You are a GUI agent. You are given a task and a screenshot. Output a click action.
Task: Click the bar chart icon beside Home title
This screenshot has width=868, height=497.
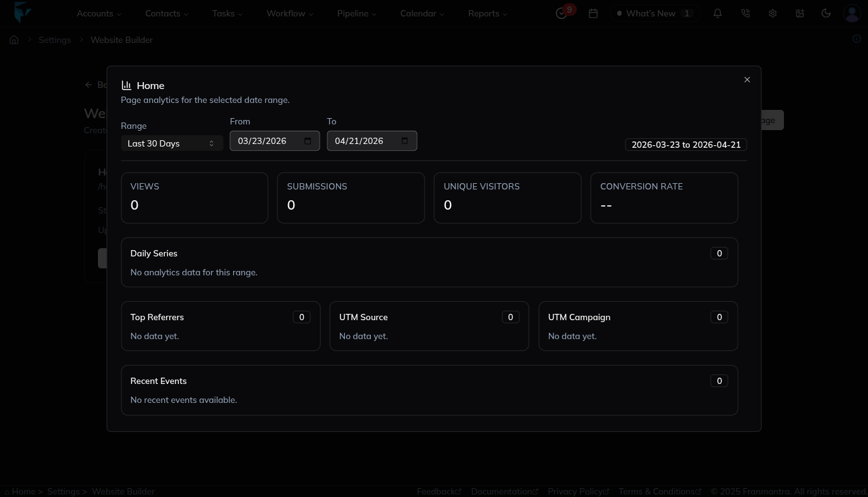click(126, 85)
